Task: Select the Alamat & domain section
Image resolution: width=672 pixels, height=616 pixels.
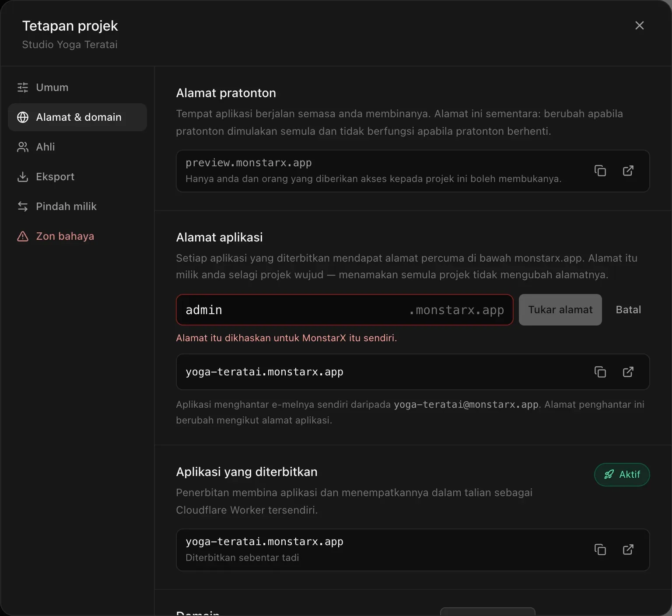Action: pyautogui.click(x=77, y=117)
